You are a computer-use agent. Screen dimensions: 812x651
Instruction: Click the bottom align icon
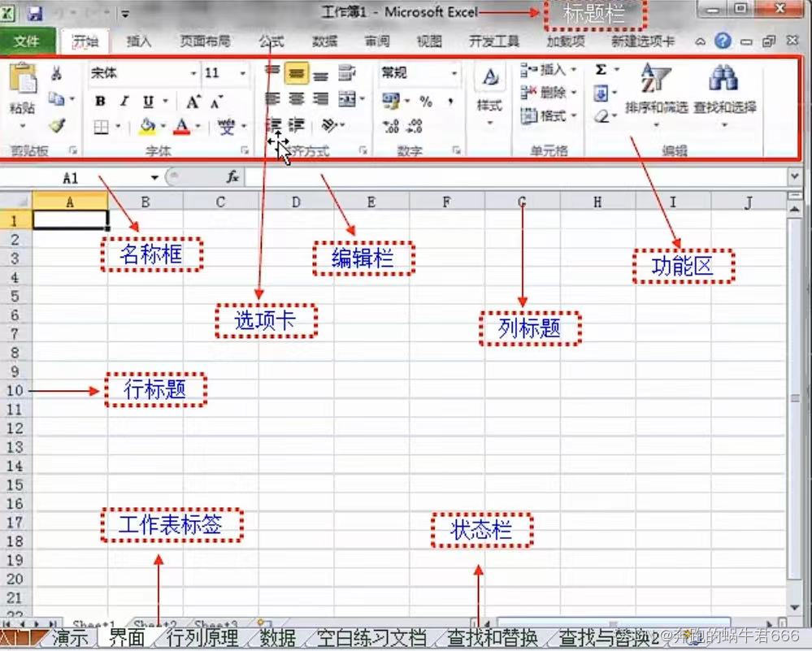click(320, 76)
